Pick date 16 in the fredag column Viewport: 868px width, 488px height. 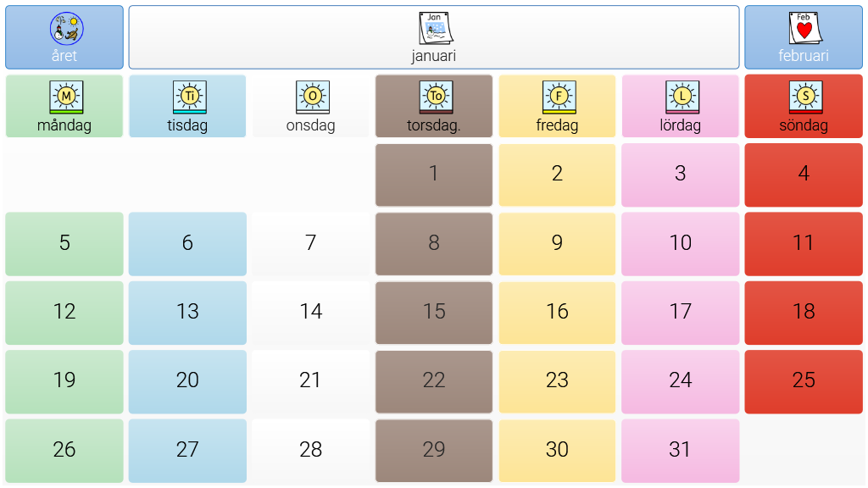[557, 313]
